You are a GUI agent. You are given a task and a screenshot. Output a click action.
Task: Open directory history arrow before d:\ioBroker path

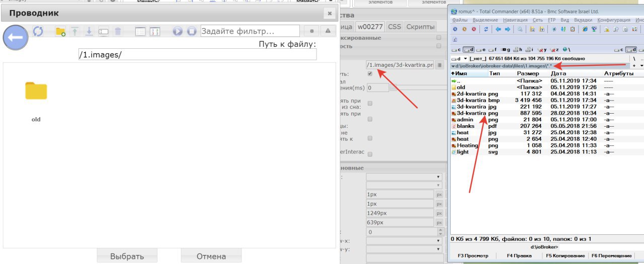point(453,66)
